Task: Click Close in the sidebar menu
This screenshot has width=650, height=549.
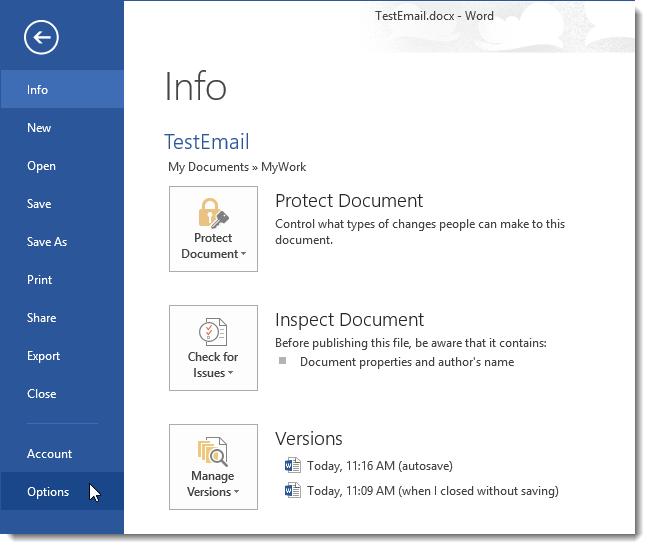Action: click(x=62, y=394)
